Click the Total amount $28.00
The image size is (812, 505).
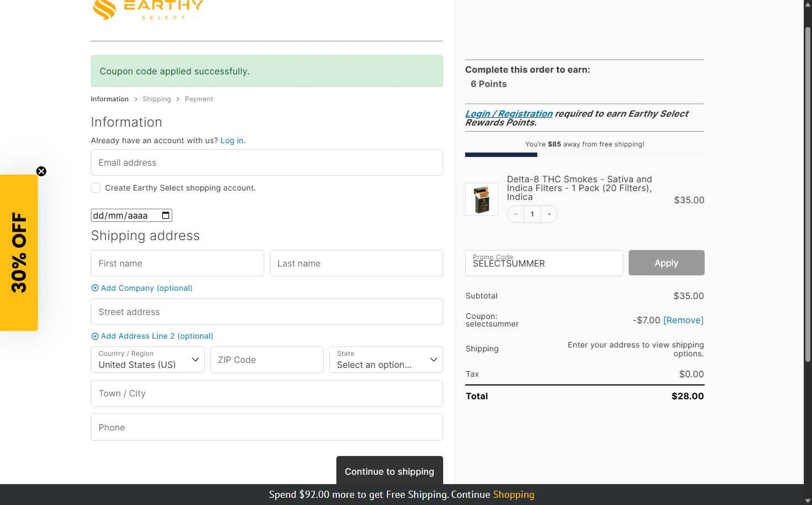click(x=688, y=396)
